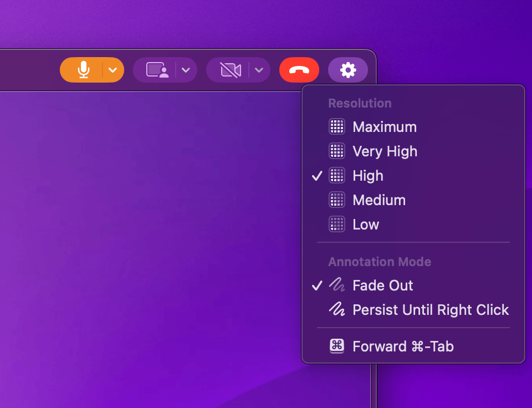Click the screen sharing icon
Image resolution: width=532 pixels, height=408 pixels.
157,70
